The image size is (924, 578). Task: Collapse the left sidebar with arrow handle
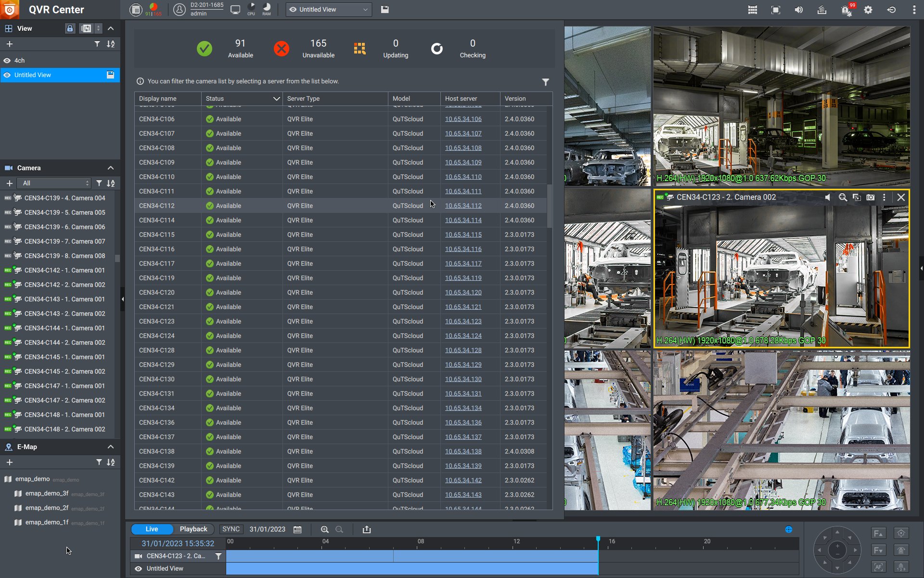pos(123,299)
